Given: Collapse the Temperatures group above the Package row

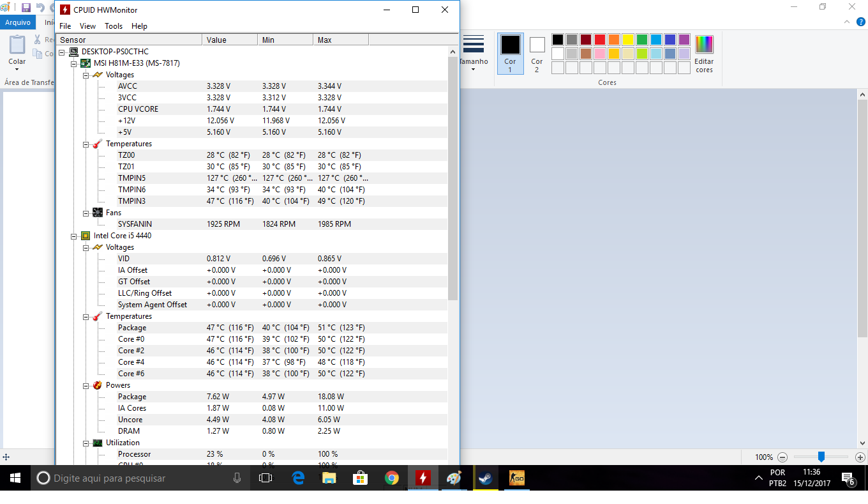Looking at the screenshot, I should click(86, 316).
